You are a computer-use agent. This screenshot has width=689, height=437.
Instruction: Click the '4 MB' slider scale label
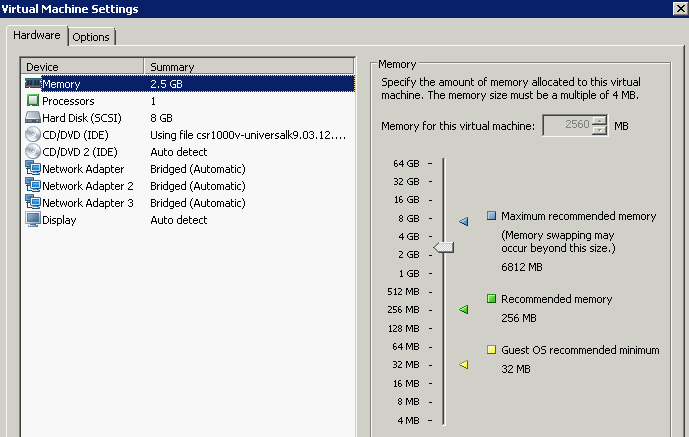(408, 420)
